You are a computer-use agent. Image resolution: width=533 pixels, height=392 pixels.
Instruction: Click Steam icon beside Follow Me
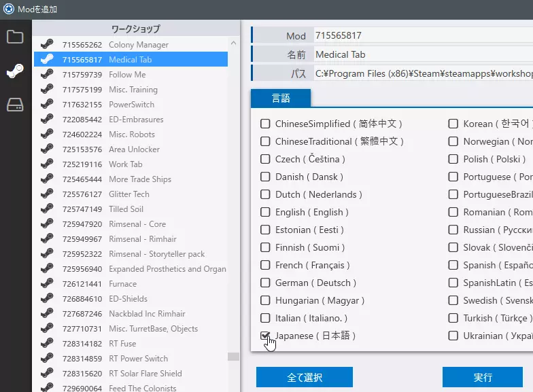tap(47, 75)
